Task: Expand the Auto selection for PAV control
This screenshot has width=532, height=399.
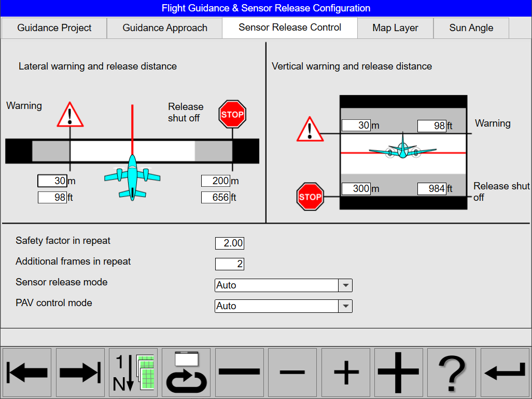Action: click(345, 306)
